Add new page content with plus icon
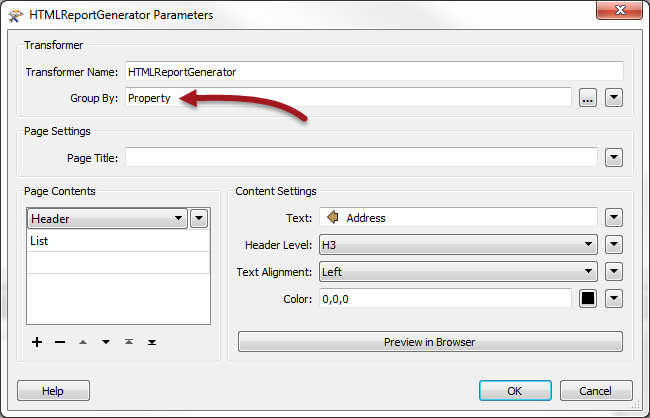 (37, 342)
